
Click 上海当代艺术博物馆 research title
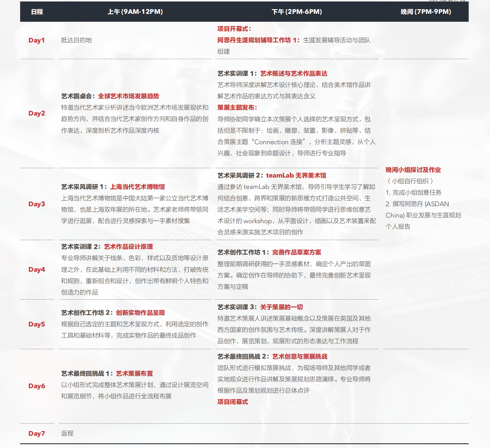137,187
